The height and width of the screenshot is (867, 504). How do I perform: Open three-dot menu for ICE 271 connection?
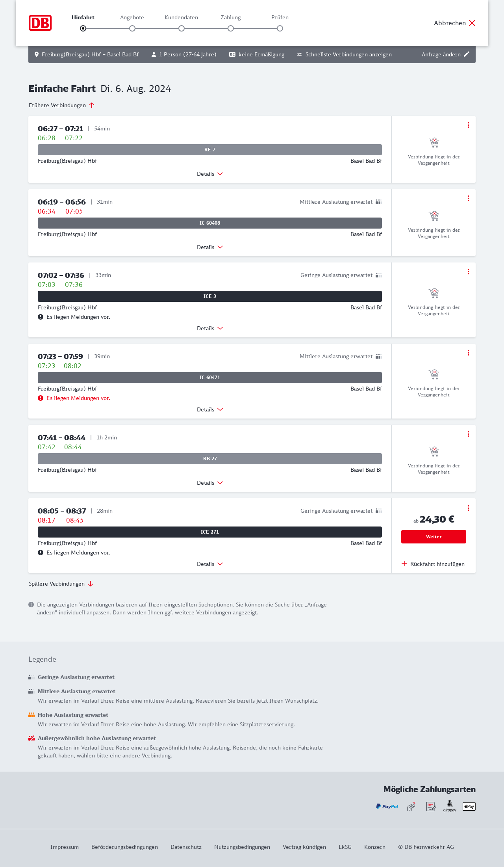click(468, 508)
